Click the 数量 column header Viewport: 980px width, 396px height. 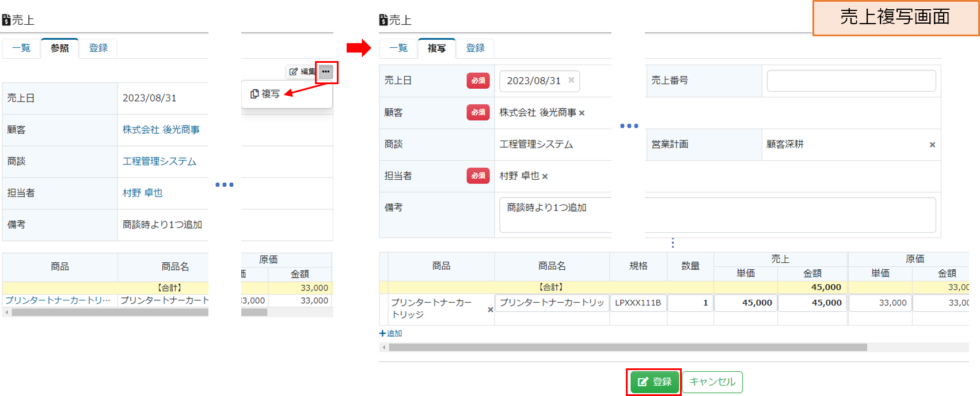(690, 266)
